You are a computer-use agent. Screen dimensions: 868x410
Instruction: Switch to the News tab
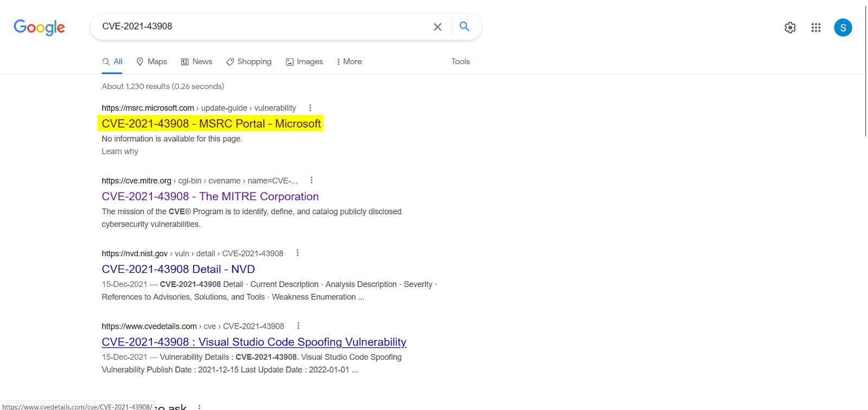pos(196,62)
